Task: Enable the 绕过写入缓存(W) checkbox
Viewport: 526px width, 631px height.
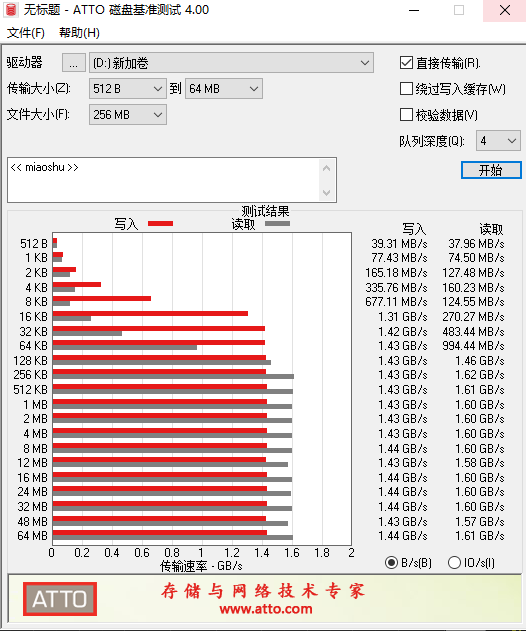Action: click(x=406, y=89)
